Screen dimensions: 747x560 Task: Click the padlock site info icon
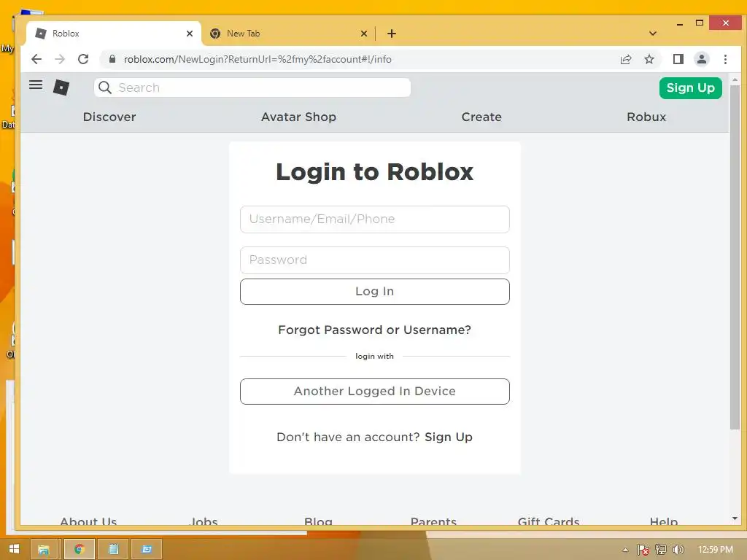(112, 59)
